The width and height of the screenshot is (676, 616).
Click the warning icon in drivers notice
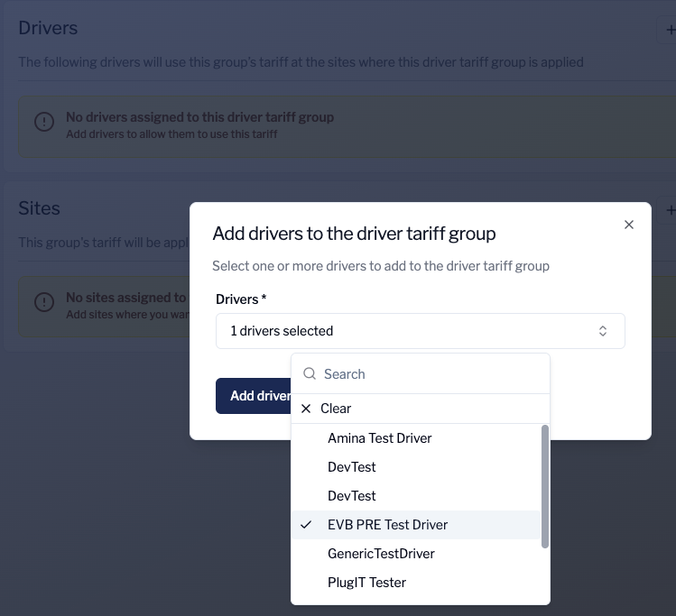click(x=43, y=121)
